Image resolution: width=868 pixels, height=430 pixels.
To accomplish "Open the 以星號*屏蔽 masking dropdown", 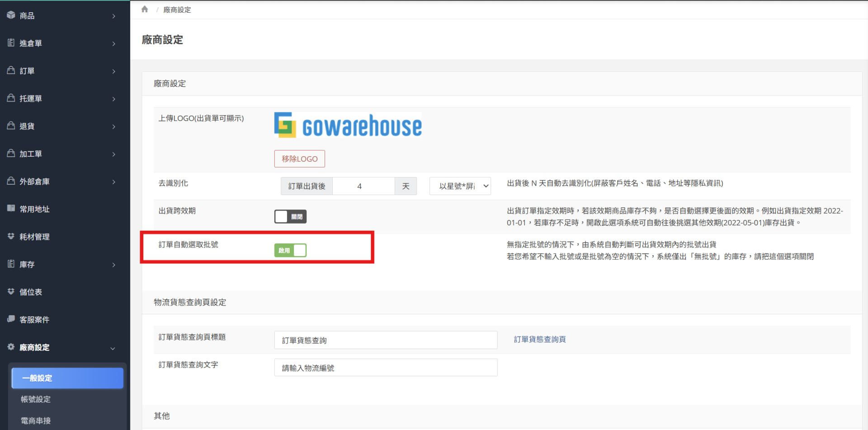I will [x=460, y=186].
